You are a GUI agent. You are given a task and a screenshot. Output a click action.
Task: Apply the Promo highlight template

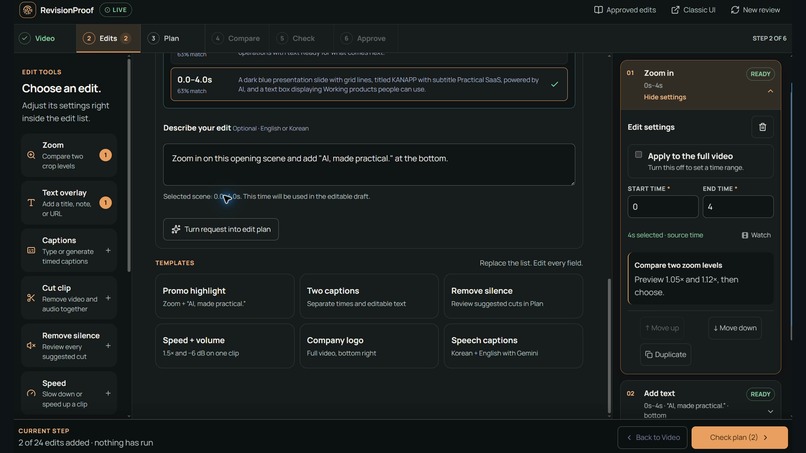point(225,296)
